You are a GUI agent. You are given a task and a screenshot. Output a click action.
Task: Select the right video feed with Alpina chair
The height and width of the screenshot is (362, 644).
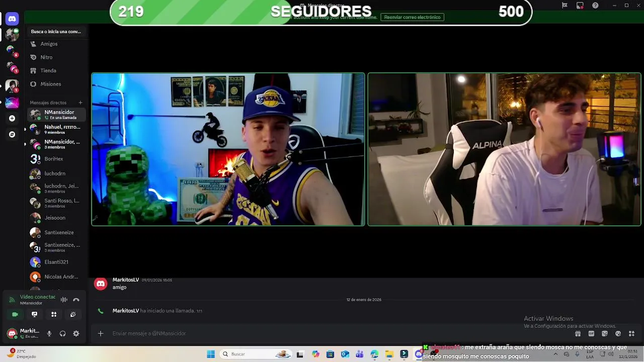coord(504,149)
